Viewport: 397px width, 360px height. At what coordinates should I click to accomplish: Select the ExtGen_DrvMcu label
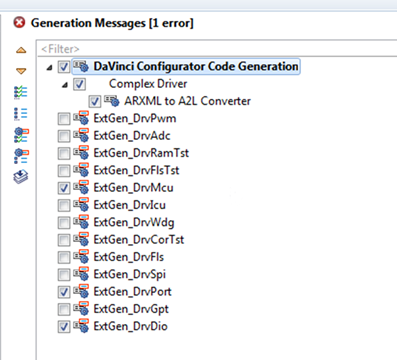coord(133,188)
